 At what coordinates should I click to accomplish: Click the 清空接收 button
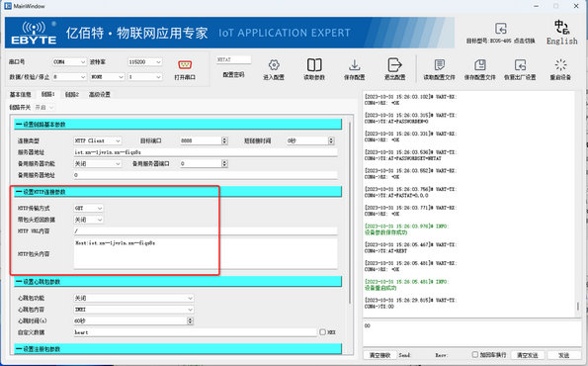[379, 355]
